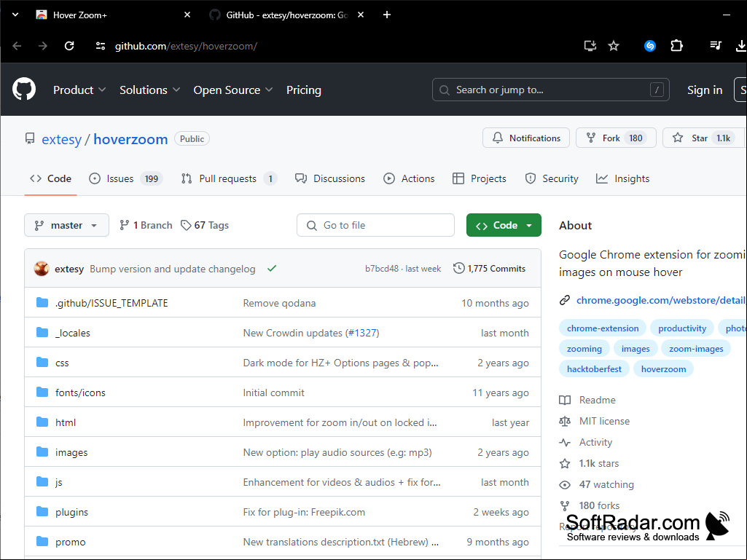Fork the hoverzoom repository
Viewport: 747px width, 560px height.
[x=616, y=138]
